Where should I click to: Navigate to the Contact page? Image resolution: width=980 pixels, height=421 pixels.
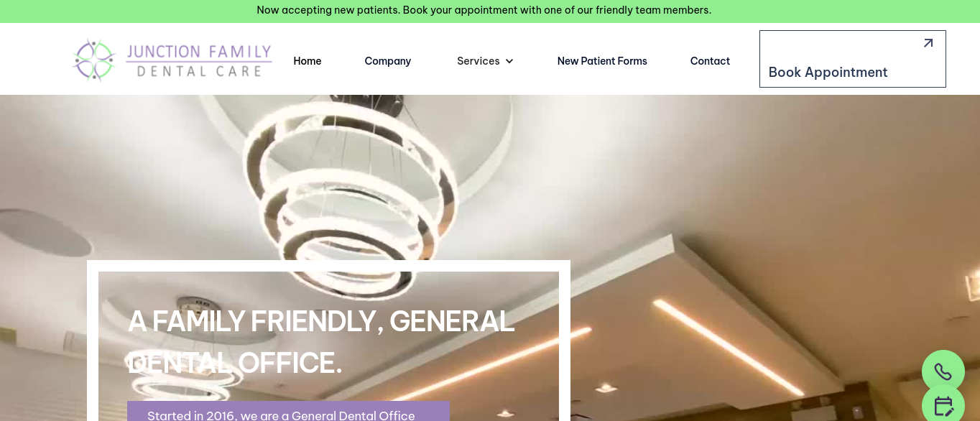pos(710,61)
